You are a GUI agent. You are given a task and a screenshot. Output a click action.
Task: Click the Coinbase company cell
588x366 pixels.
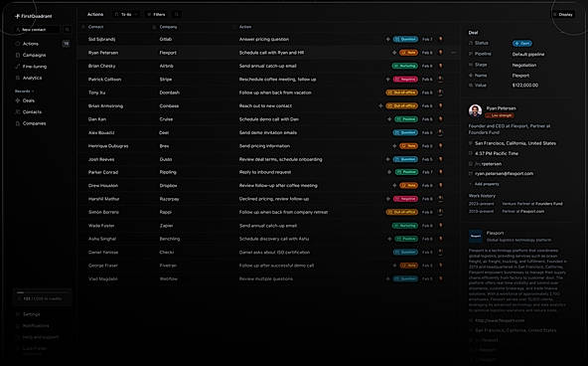click(169, 105)
